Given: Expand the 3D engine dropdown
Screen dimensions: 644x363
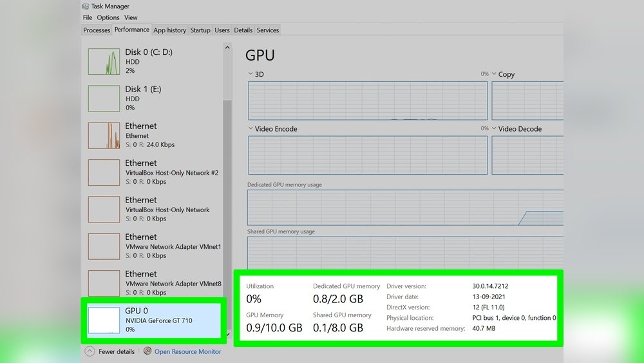Looking at the screenshot, I should [251, 74].
